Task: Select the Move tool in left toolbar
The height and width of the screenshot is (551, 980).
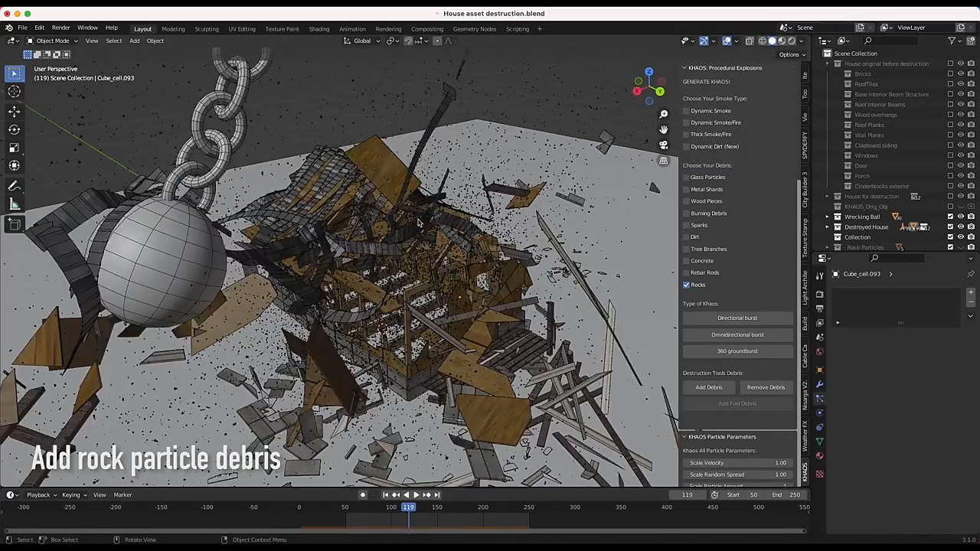Action: [x=15, y=111]
